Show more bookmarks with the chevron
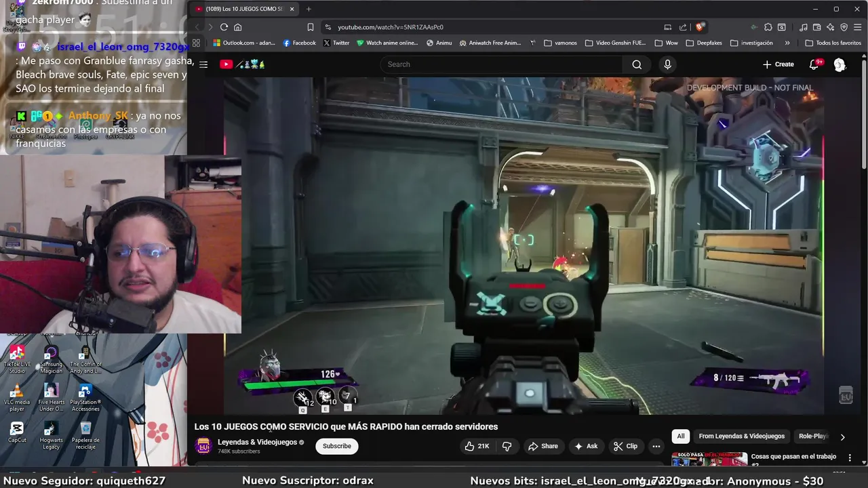This screenshot has height=488, width=868. tap(787, 43)
